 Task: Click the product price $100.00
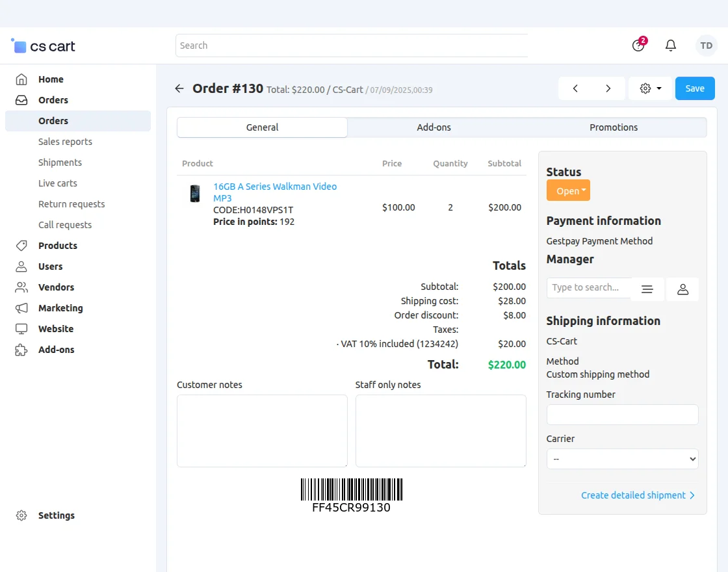coord(398,207)
